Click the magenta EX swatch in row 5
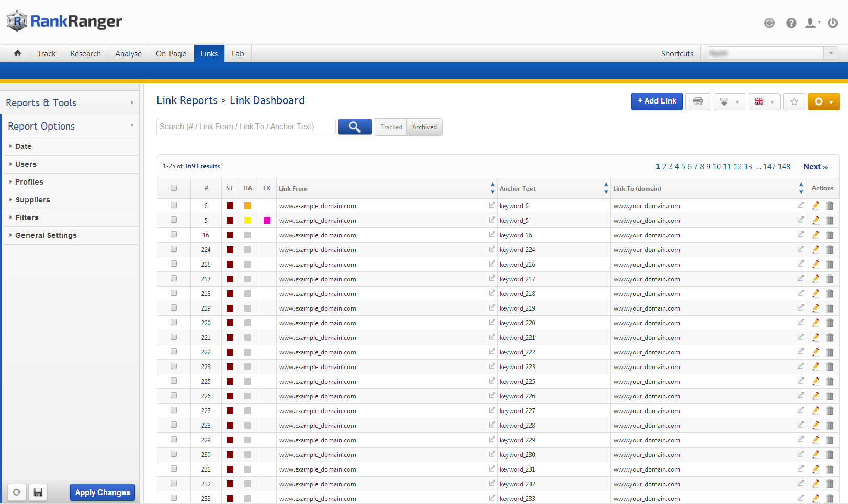 tap(267, 220)
